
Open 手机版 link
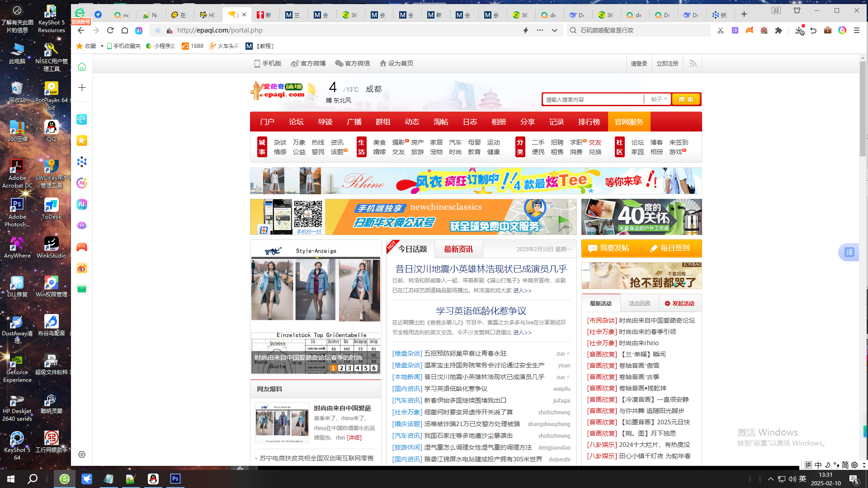(268, 63)
